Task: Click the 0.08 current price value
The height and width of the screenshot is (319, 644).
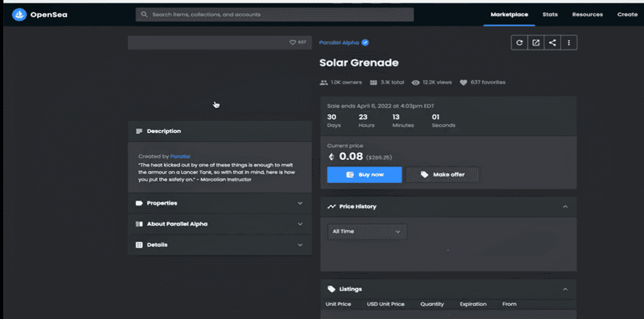Action: click(351, 157)
